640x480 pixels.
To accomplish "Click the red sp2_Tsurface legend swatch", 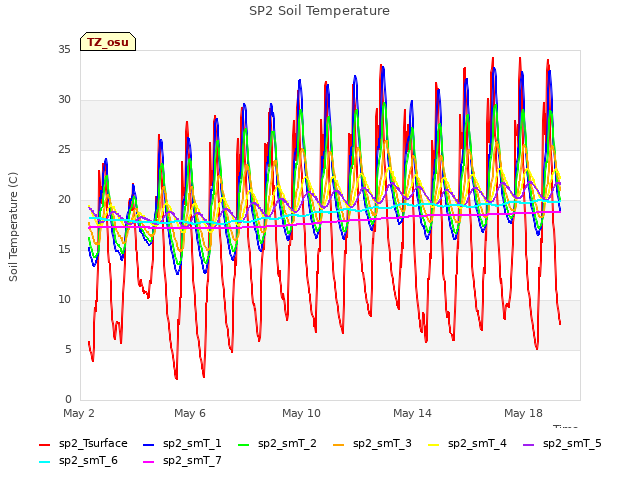I will point(44,445).
